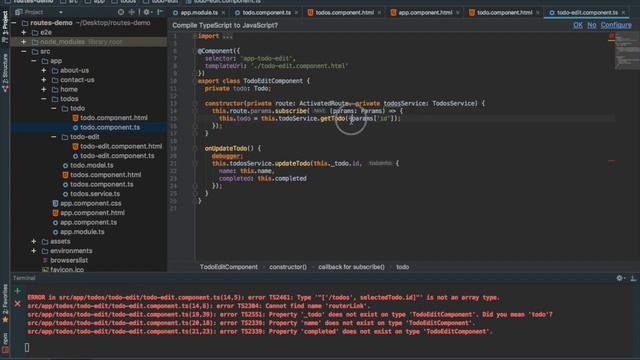Switch to the todo.component.html editor tab
Viewport: 640px width, 360px height.
tap(504, 13)
